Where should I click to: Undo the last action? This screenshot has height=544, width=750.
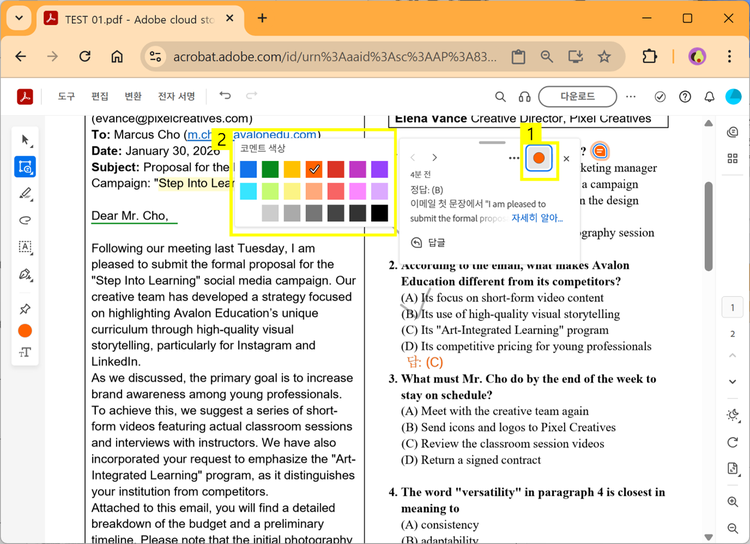pos(225,96)
